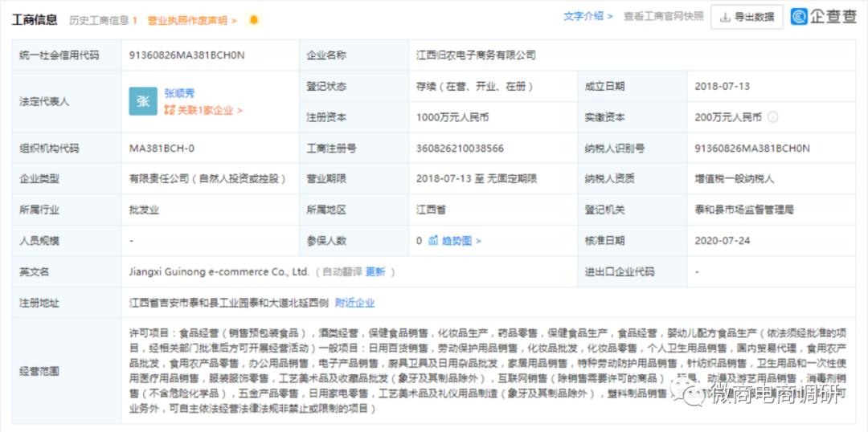868x432 pixels.
Task: Click 更新 to refresh auto translation
Action: (x=375, y=271)
